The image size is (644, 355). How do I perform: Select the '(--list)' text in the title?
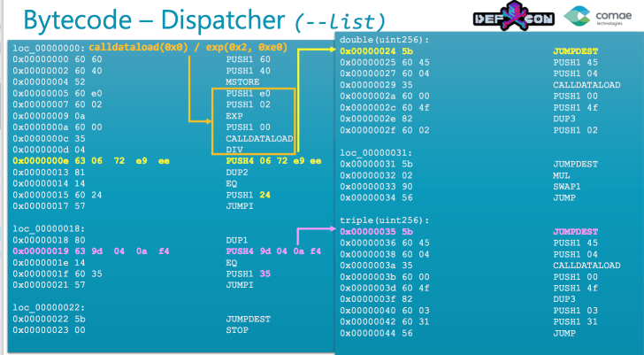click(x=340, y=21)
